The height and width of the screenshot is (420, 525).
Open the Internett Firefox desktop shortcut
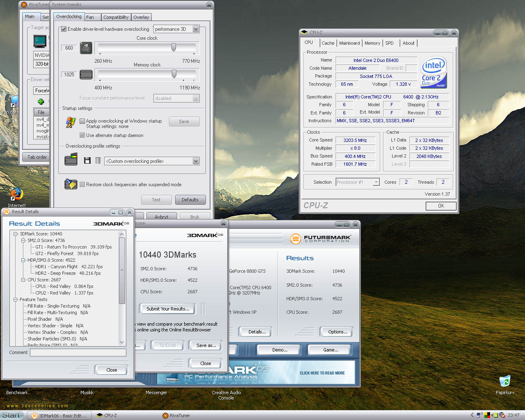click(x=17, y=197)
